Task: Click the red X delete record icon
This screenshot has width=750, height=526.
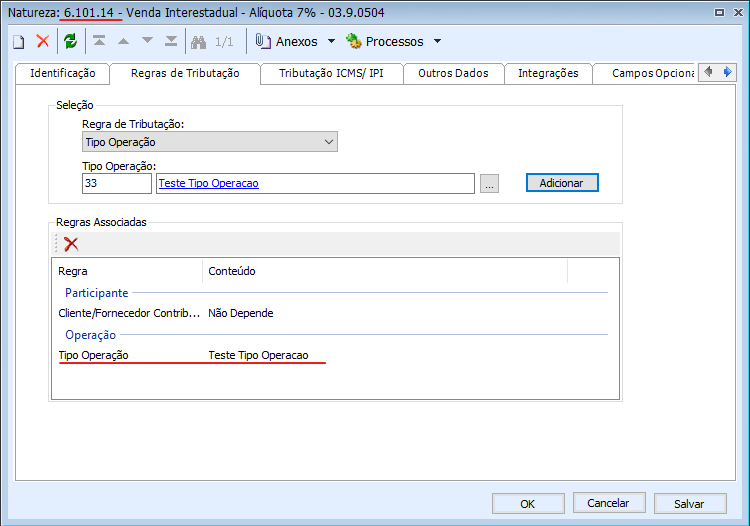Action: tap(43, 41)
